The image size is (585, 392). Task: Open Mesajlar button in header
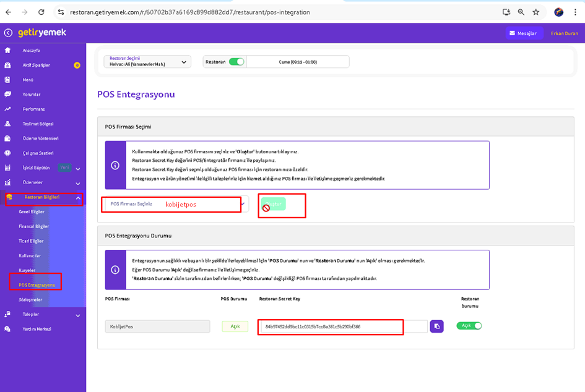click(523, 33)
